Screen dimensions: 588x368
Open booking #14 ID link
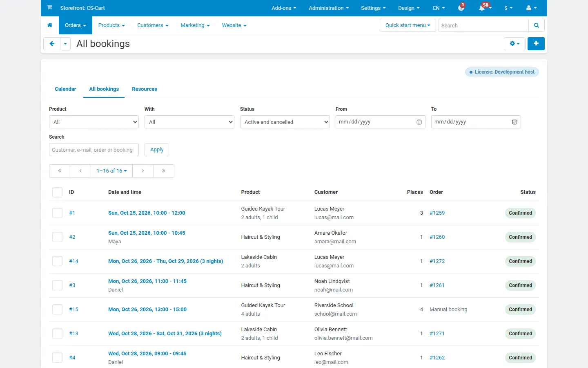click(73, 261)
